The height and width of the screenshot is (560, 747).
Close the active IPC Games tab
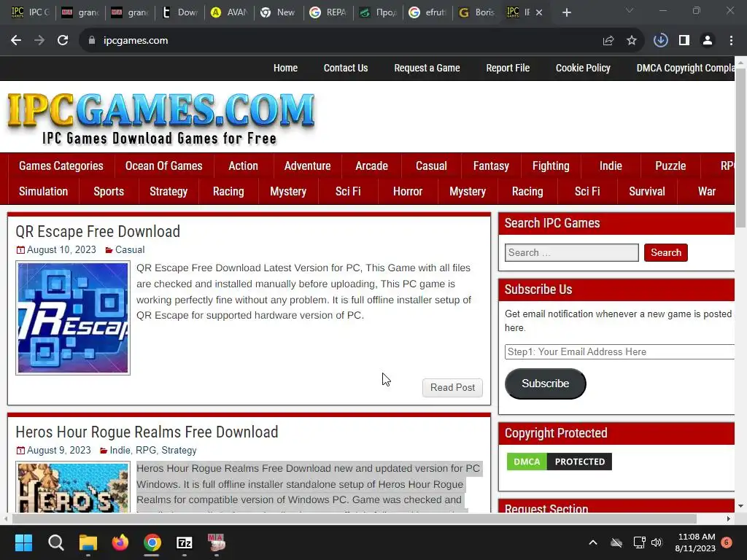pyautogui.click(x=539, y=13)
